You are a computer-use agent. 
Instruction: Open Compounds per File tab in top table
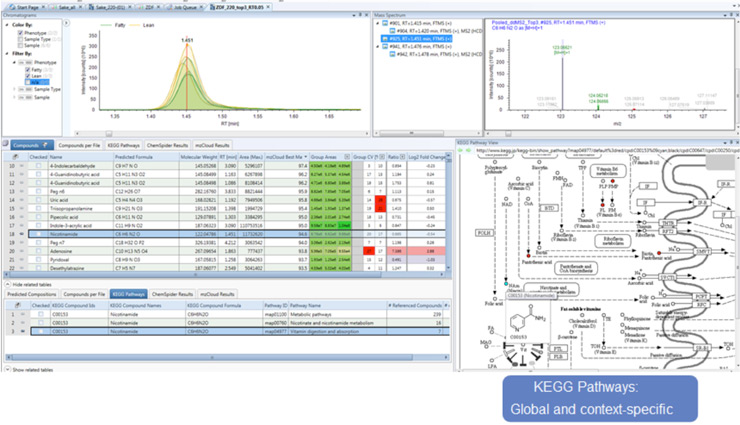(79, 145)
